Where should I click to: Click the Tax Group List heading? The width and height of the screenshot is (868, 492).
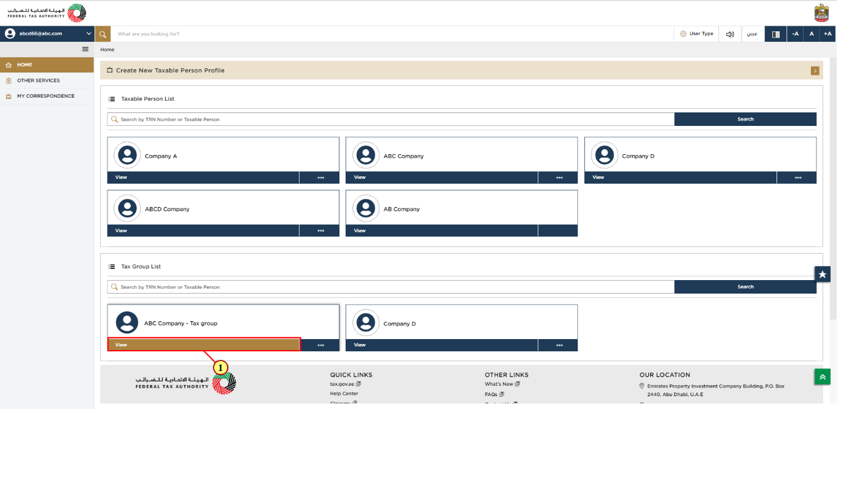tap(141, 267)
